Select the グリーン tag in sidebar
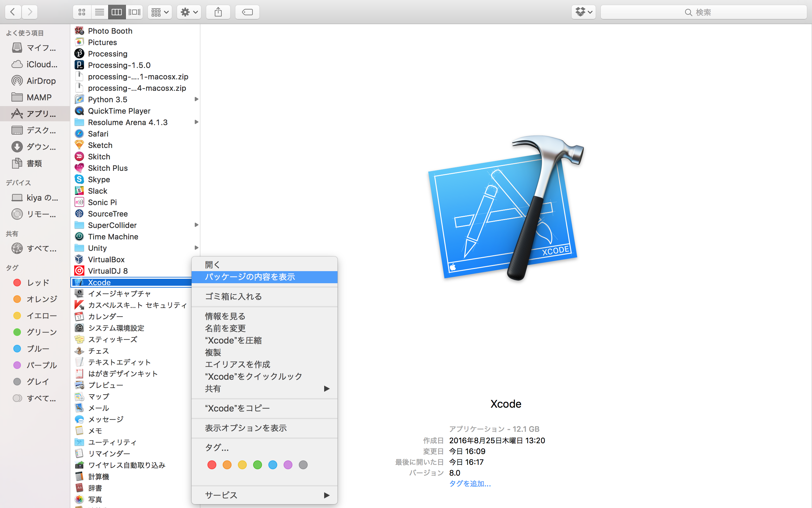 [35, 332]
